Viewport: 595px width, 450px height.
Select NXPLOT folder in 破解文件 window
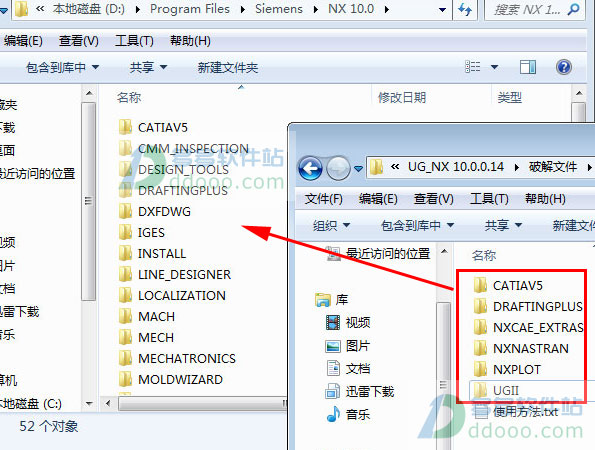point(507,369)
